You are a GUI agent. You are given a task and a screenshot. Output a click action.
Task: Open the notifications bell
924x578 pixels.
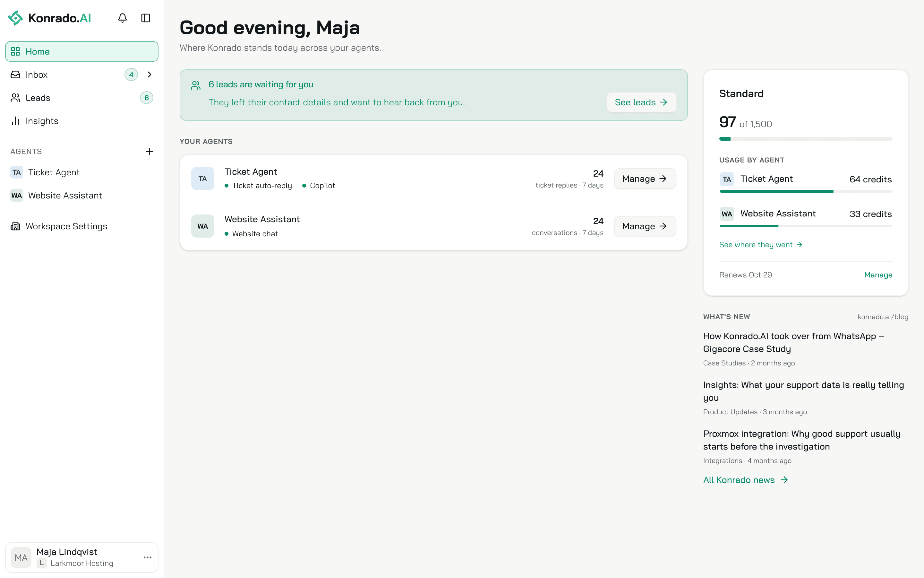pyautogui.click(x=122, y=18)
